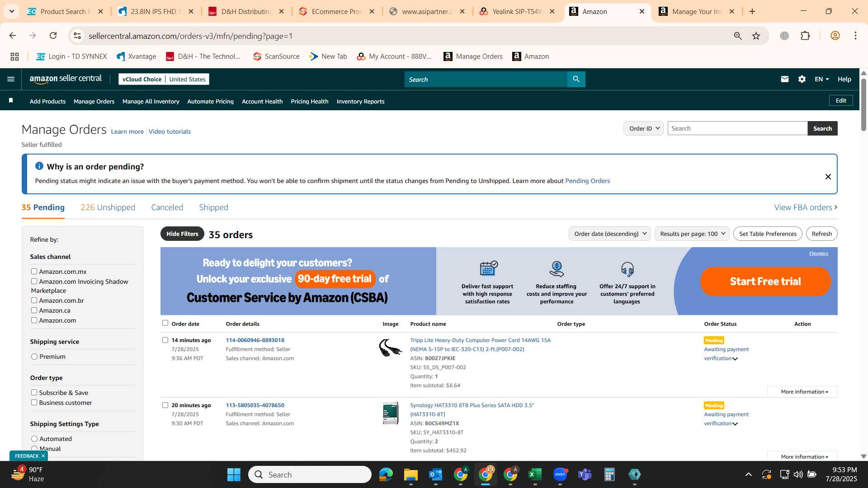Launch Outlook from the taskbar
Image resolution: width=868 pixels, height=488 pixels.
[x=436, y=474]
